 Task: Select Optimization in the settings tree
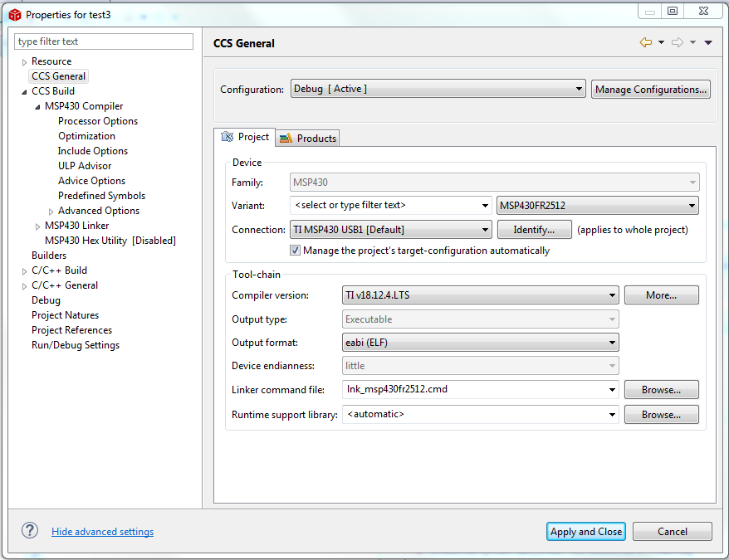(86, 136)
